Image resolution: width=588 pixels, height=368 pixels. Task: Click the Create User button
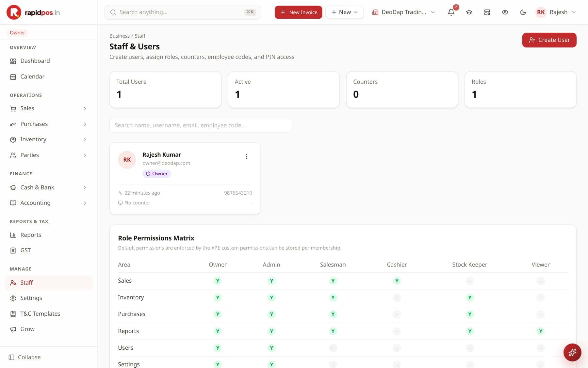click(x=549, y=40)
